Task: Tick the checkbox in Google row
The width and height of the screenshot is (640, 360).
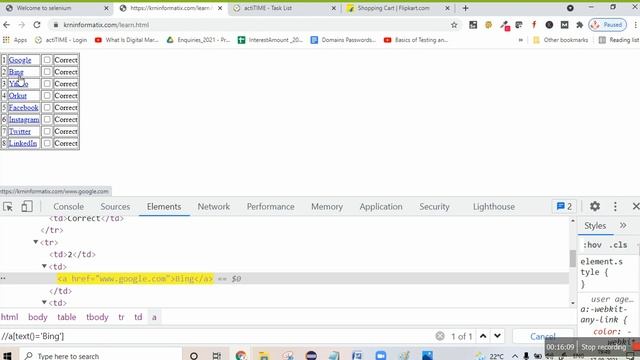Action: [47, 60]
